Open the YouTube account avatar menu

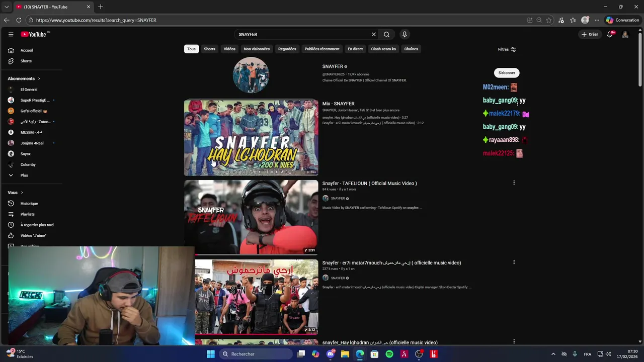tap(625, 34)
